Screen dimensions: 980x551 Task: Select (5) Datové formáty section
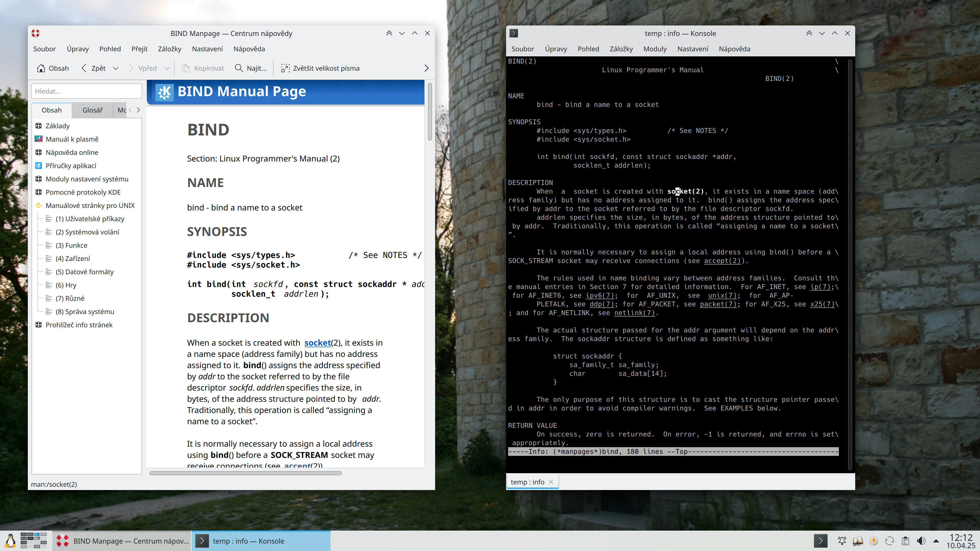[x=84, y=272]
